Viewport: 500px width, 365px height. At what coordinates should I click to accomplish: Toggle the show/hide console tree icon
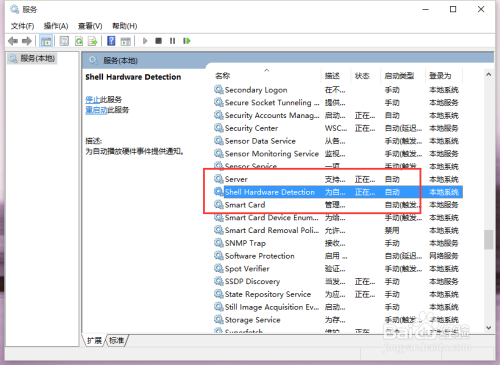coord(46,41)
